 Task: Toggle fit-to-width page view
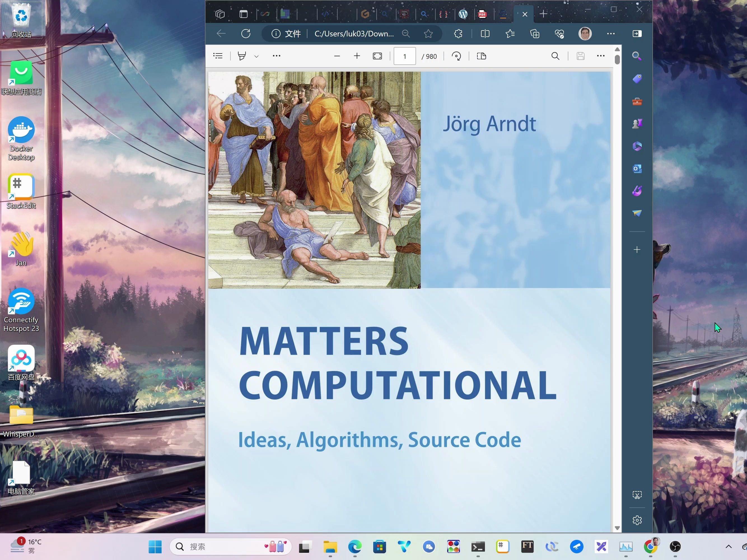click(x=377, y=56)
